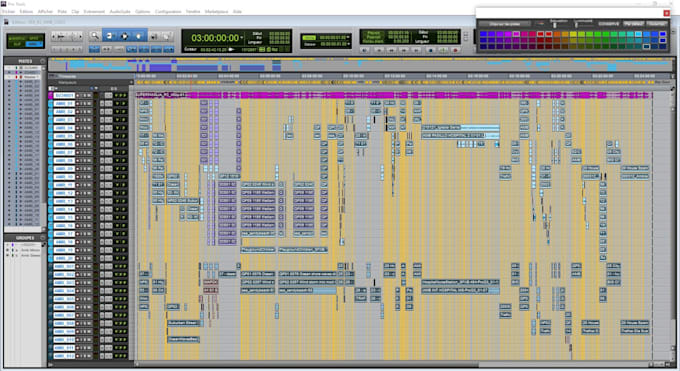
Task: Adjust the Luminosité slider in the color palette
Action: pos(577,24)
